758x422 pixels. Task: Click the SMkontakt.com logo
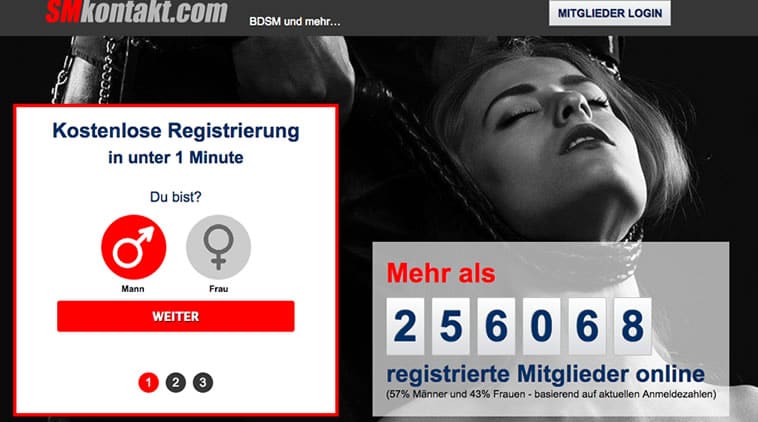tap(136, 11)
